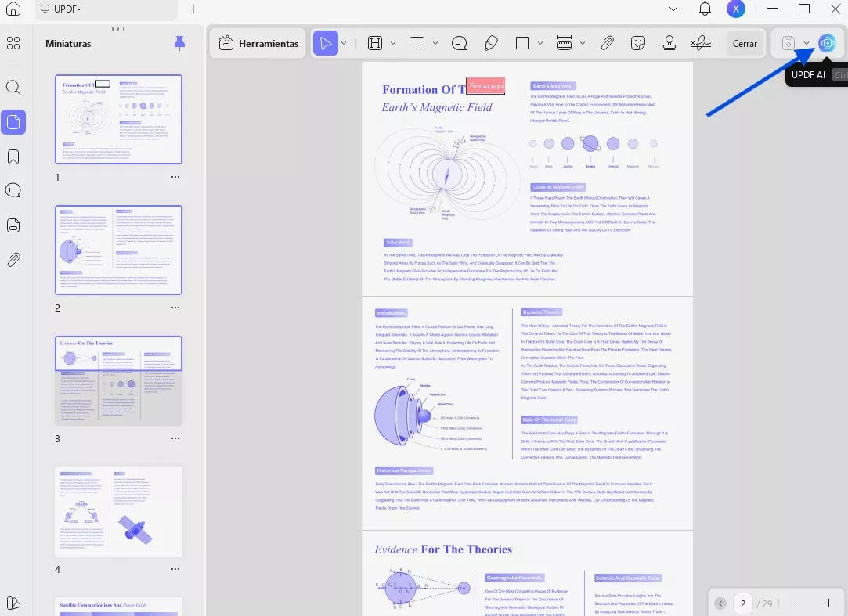Open the UPDF AI assistant icon
The image size is (848, 616).
coord(827,43)
